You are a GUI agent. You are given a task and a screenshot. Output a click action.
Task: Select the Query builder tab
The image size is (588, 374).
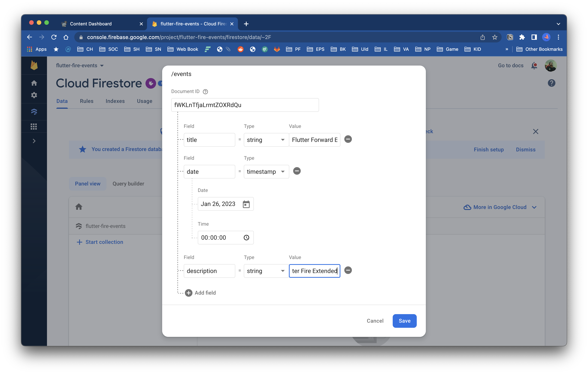(x=128, y=184)
